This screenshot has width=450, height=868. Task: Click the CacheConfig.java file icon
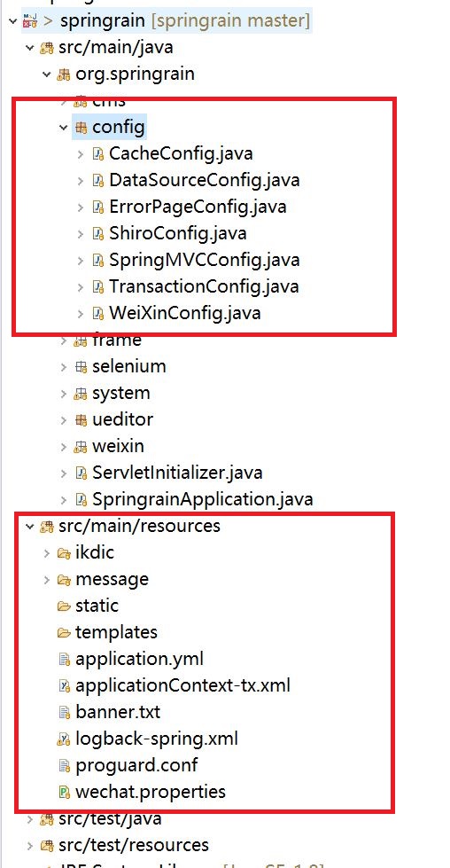tap(98, 154)
